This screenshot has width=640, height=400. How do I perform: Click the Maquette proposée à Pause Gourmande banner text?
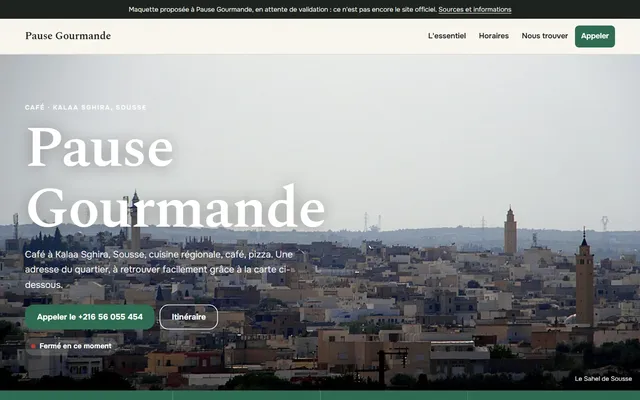pos(282,9)
